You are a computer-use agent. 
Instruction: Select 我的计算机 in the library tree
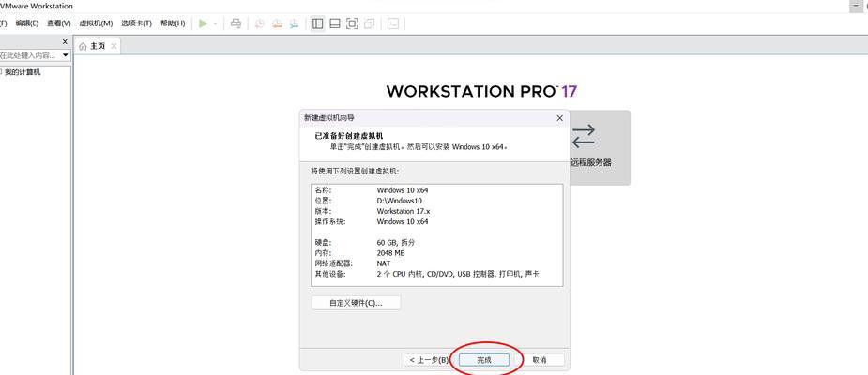tap(23, 72)
